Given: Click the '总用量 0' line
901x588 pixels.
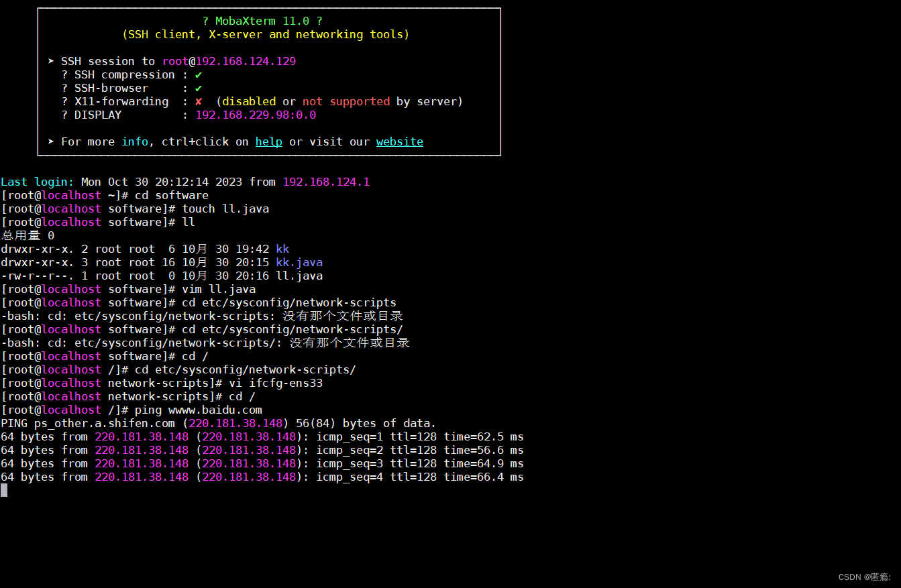Looking at the screenshot, I should 28,235.
